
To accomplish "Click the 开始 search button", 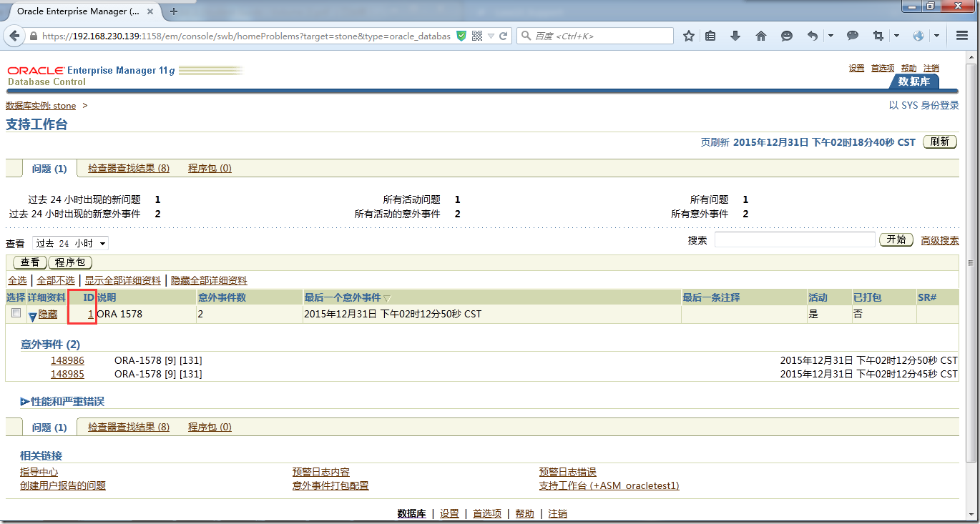I will pos(896,239).
